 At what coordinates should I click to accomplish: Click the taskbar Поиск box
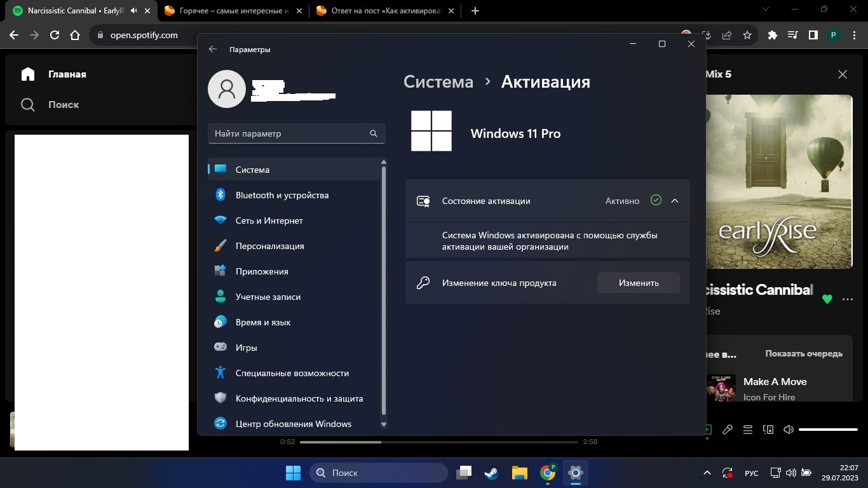[379, 473]
